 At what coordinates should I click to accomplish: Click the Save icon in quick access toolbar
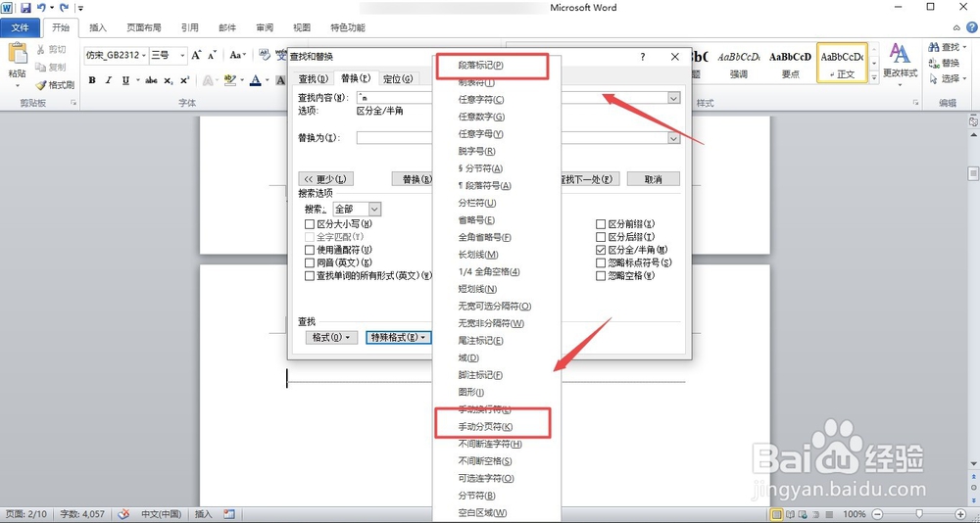(25, 8)
